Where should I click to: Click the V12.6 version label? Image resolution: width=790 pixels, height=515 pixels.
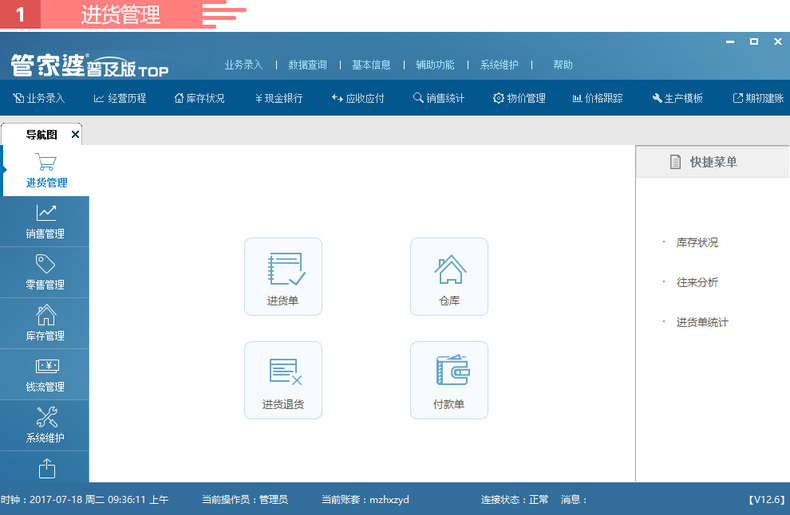tap(767, 499)
